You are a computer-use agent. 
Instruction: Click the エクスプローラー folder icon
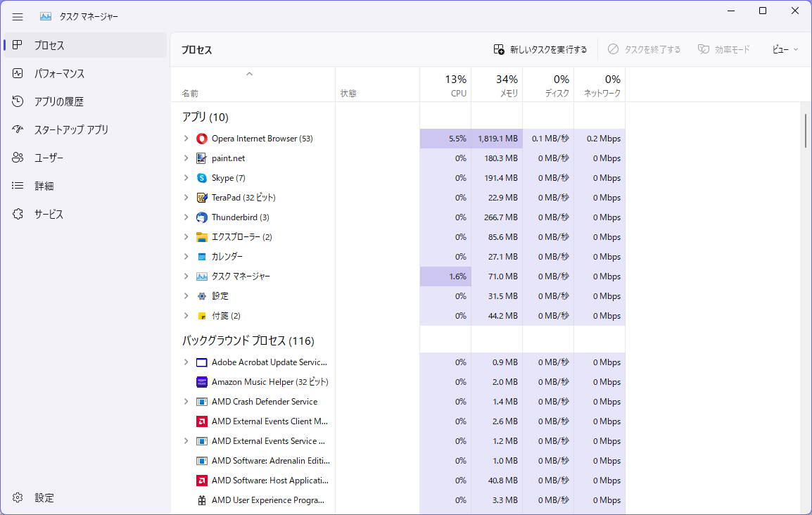tap(202, 237)
